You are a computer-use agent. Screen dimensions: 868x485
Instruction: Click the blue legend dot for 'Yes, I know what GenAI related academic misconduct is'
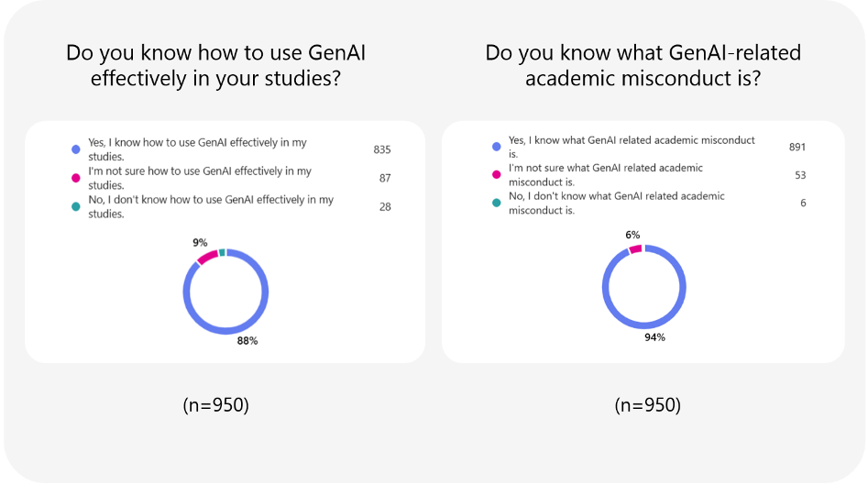tap(496, 147)
